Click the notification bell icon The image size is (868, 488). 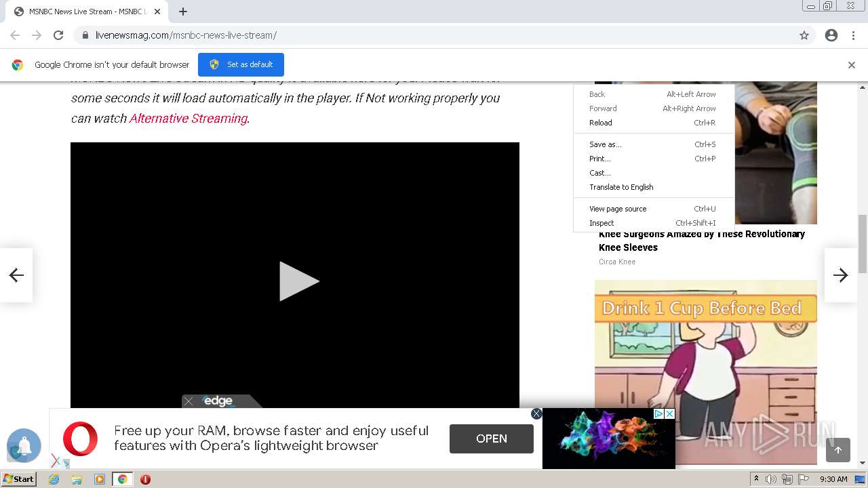[24, 445]
